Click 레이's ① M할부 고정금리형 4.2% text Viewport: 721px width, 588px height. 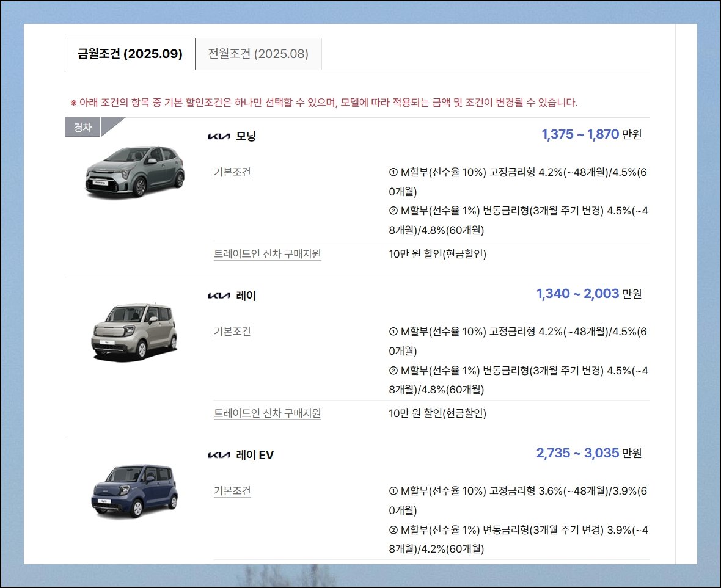click(518, 341)
